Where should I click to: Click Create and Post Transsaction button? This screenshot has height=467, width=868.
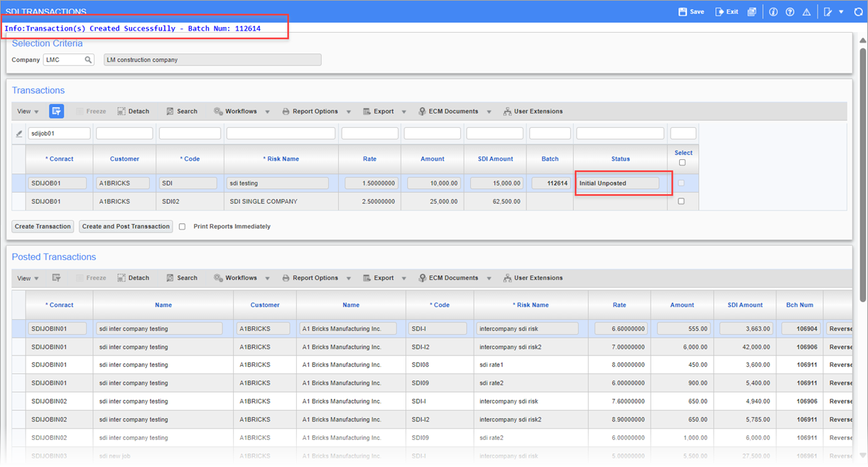(126, 227)
